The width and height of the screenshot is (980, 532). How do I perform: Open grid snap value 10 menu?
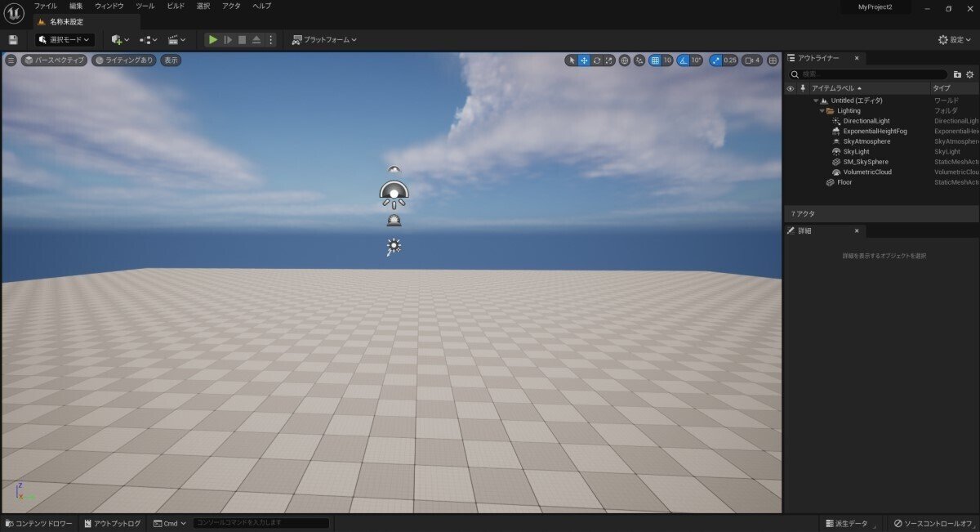pos(667,60)
